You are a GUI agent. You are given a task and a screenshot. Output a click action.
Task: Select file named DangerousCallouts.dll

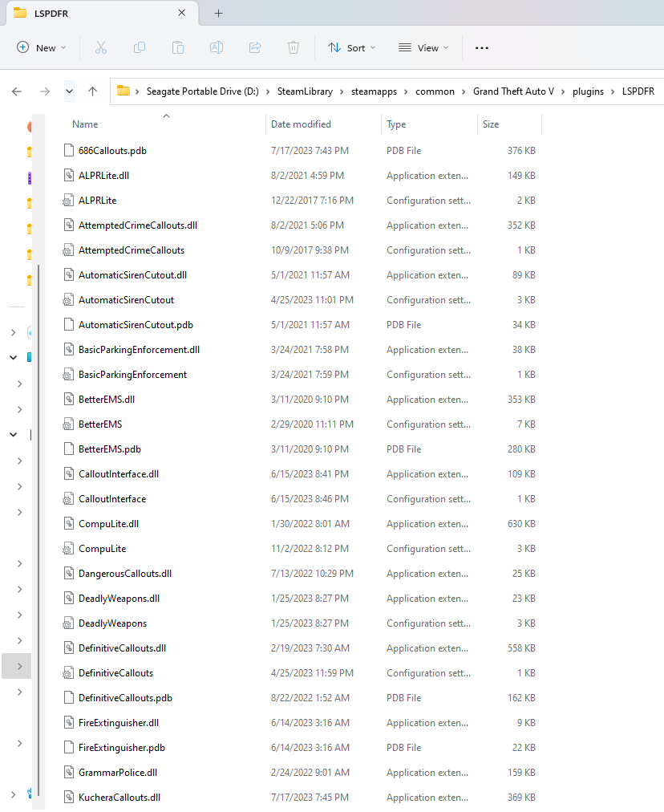[125, 573]
